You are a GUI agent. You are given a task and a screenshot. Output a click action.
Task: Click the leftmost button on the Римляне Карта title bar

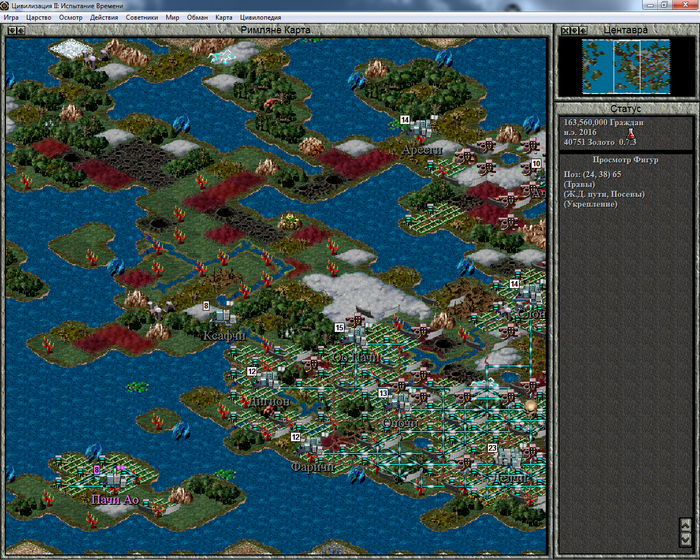(11, 31)
